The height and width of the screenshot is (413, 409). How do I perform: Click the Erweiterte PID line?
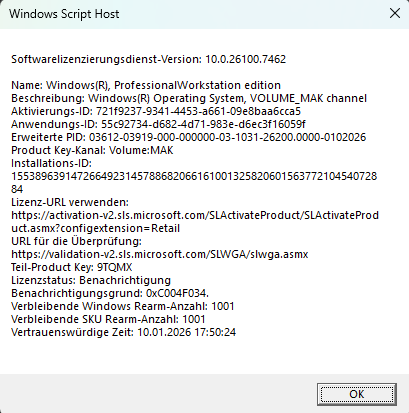coord(188,137)
